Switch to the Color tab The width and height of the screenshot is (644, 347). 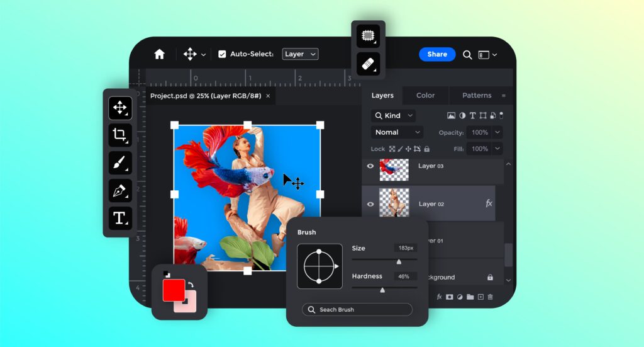(x=425, y=96)
